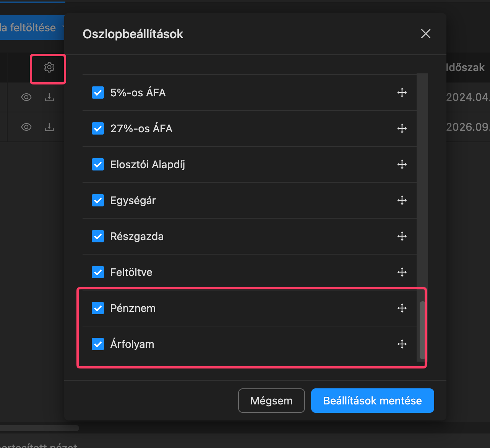Click Beállítások mentése to save
The height and width of the screenshot is (448, 490).
pos(373,401)
